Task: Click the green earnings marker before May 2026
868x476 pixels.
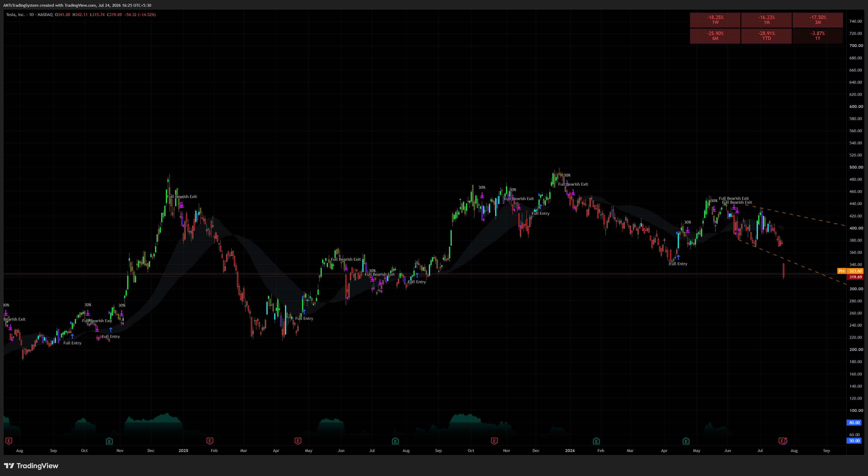Action: pyautogui.click(x=686, y=441)
